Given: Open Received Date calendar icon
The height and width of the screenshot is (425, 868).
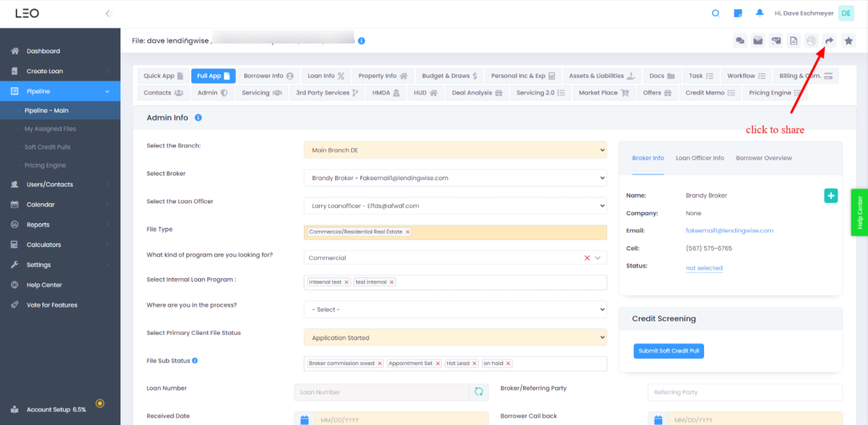Looking at the screenshot, I should point(304,420).
